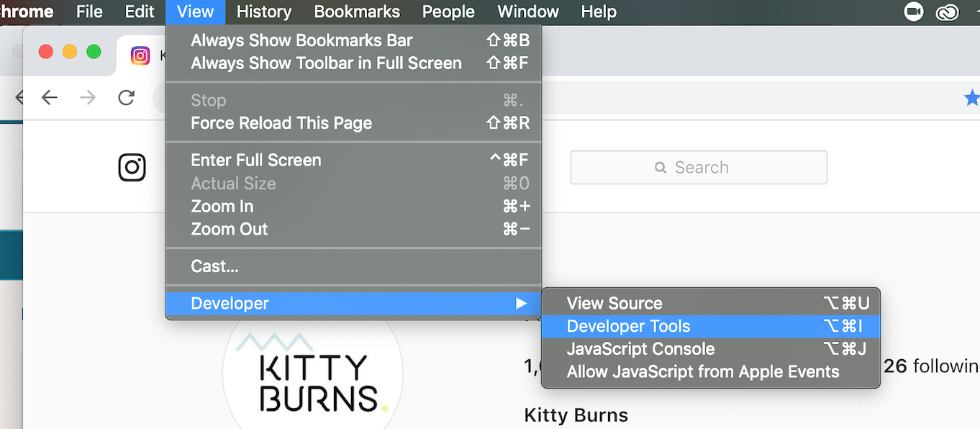Image resolution: width=980 pixels, height=429 pixels.
Task: Open JavaScript Console from submenu
Action: (710, 349)
